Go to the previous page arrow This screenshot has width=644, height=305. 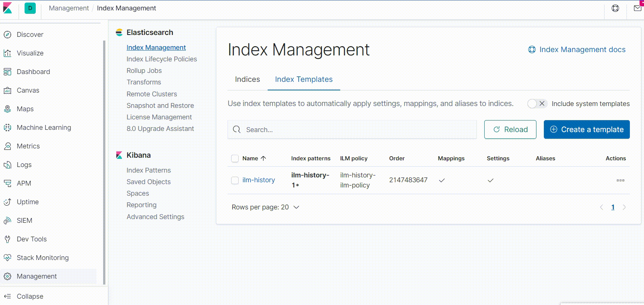click(602, 207)
